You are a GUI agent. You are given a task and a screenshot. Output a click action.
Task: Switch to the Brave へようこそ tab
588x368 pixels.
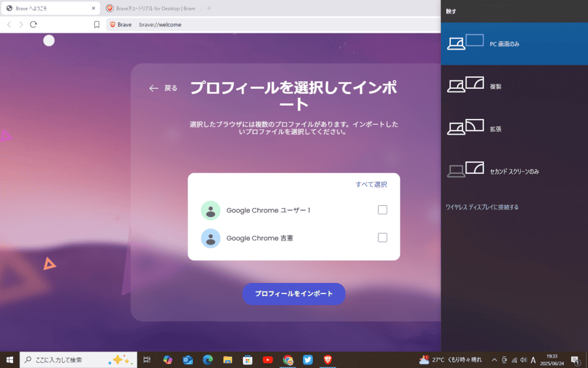click(x=50, y=8)
